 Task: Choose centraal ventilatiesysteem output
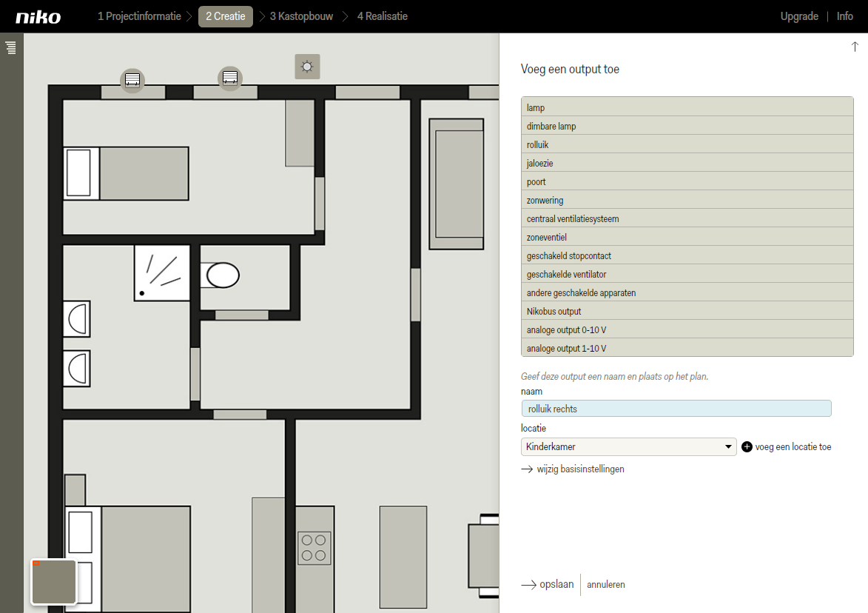[x=687, y=218]
